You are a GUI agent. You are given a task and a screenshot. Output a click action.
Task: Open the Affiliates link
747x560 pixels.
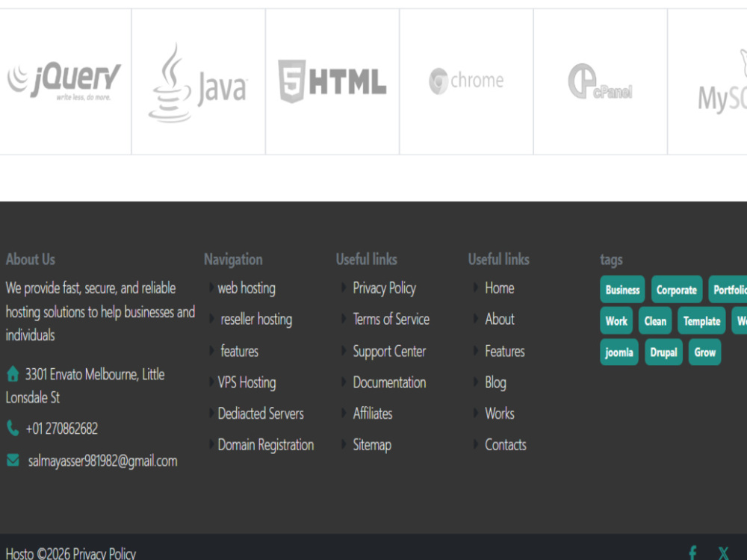(373, 414)
